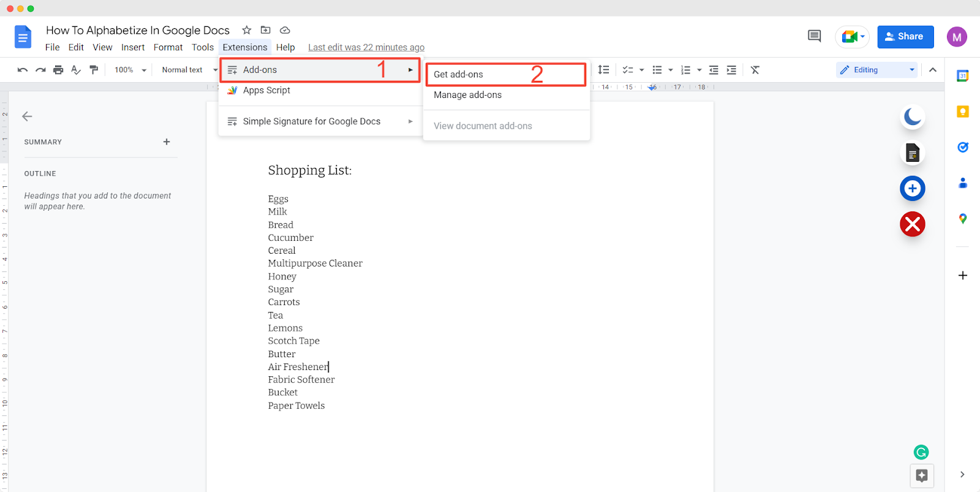Open the Google Tasks side panel
This screenshot has height=492, width=980.
coord(963,147)
